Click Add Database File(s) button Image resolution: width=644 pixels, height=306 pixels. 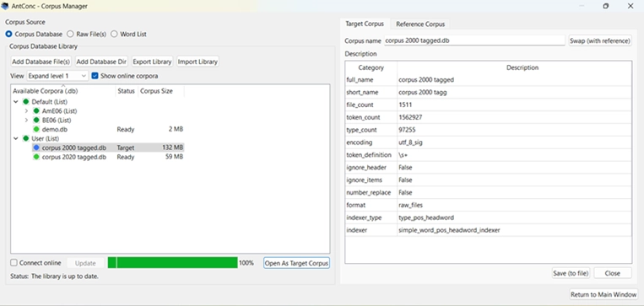pos(41,62)
